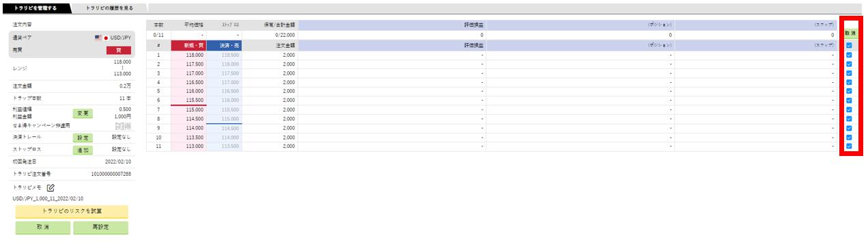Uncheck the header select-all checkbox
868x247 pixels.
point(849,45)
